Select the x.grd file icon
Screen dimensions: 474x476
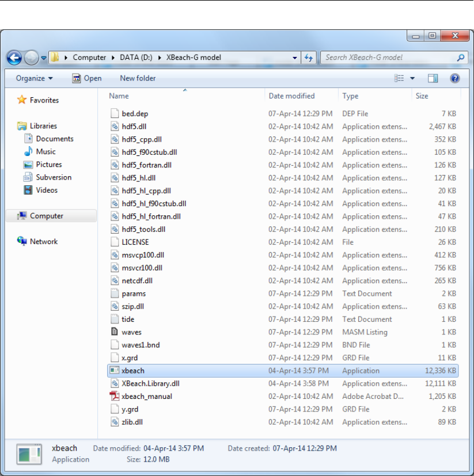115,357
